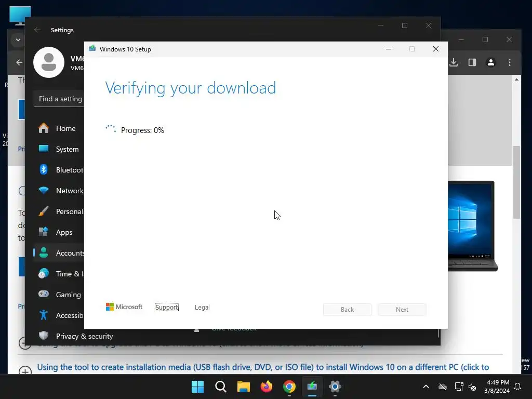Go back in the Settings window

coord(37,30)
